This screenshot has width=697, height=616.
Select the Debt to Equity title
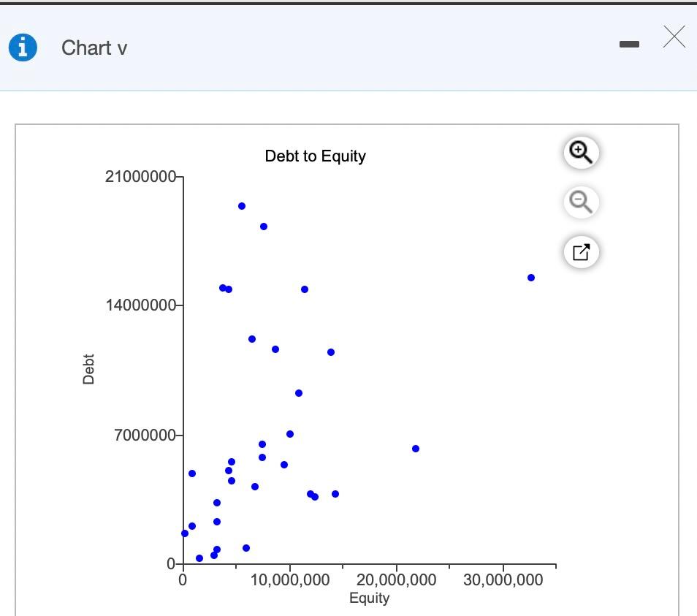(315, 156)
